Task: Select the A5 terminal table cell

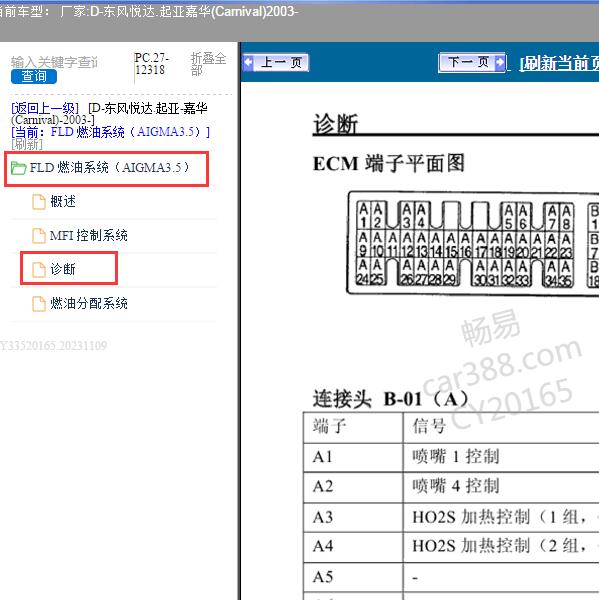Action: [x=353, y=577]
